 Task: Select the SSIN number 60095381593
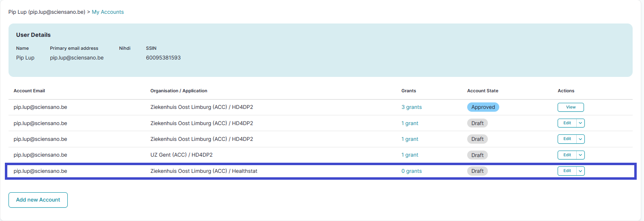pyautogui.click(x=163, y=58)
